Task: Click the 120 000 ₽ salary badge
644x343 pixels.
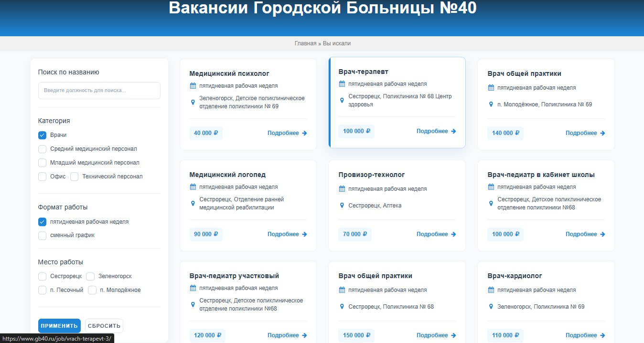Action: tap(207, 335)
